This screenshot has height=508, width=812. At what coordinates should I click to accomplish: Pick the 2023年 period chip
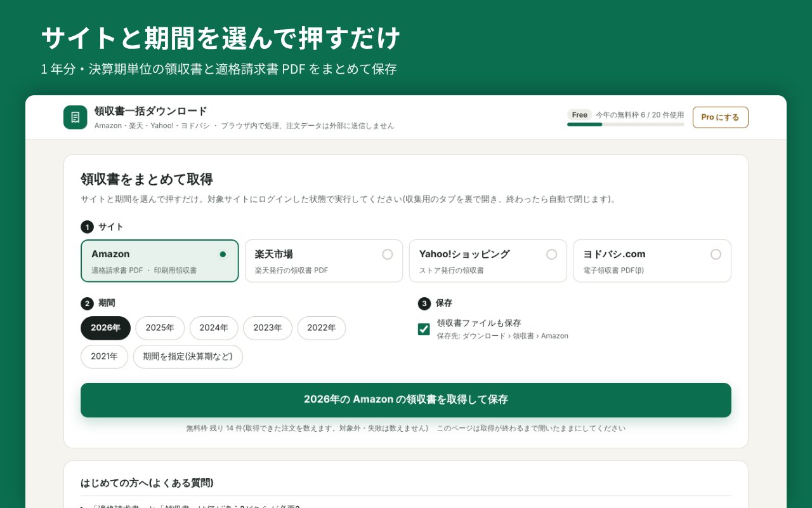tap(268, 328)
